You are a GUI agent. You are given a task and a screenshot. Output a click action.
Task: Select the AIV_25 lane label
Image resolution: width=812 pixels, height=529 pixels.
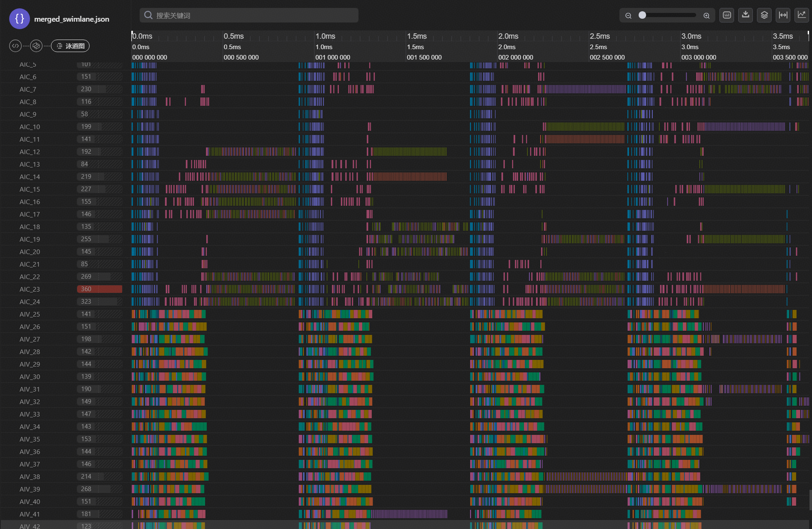[30, 314]
